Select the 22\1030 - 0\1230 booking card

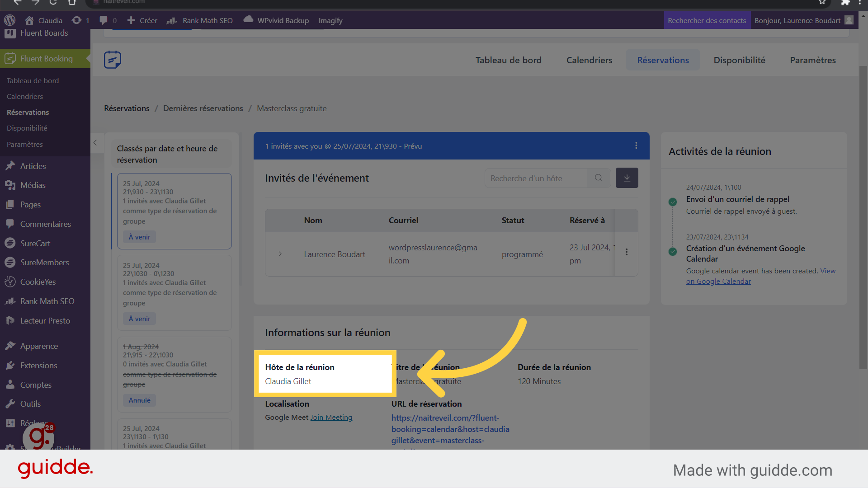[175, 293]
